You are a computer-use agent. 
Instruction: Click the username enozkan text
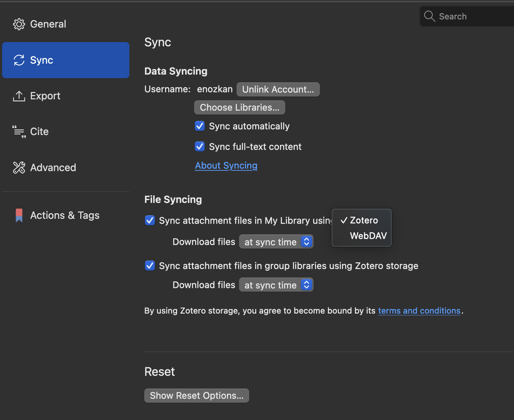tap(215, 89)
